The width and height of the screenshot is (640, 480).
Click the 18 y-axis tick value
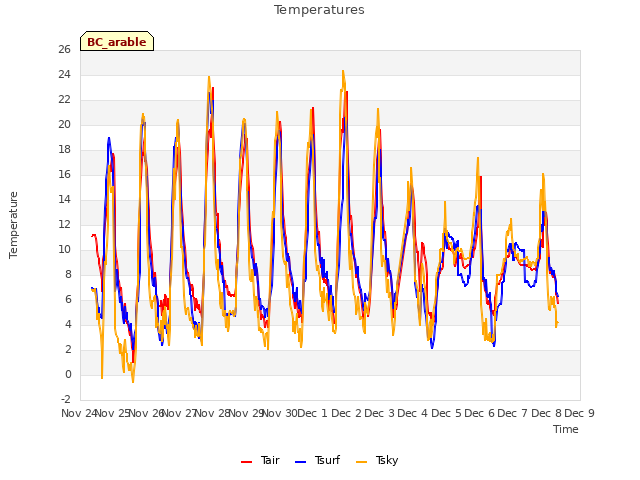(64, 150)
